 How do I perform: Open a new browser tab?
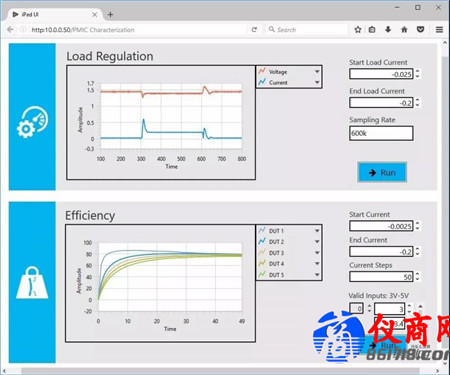click(110, 15)
